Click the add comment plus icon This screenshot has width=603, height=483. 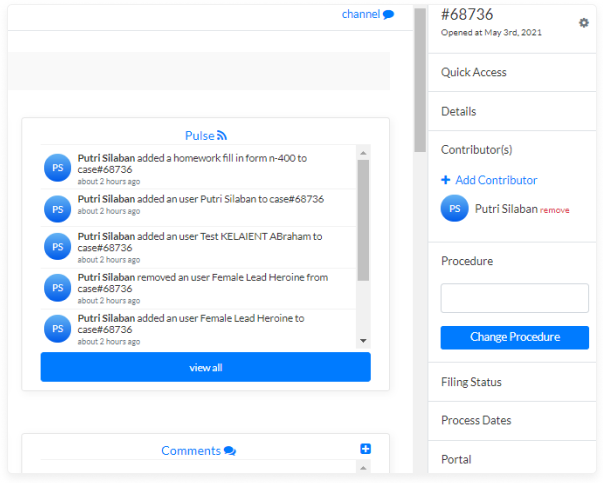tap(366, 449)
